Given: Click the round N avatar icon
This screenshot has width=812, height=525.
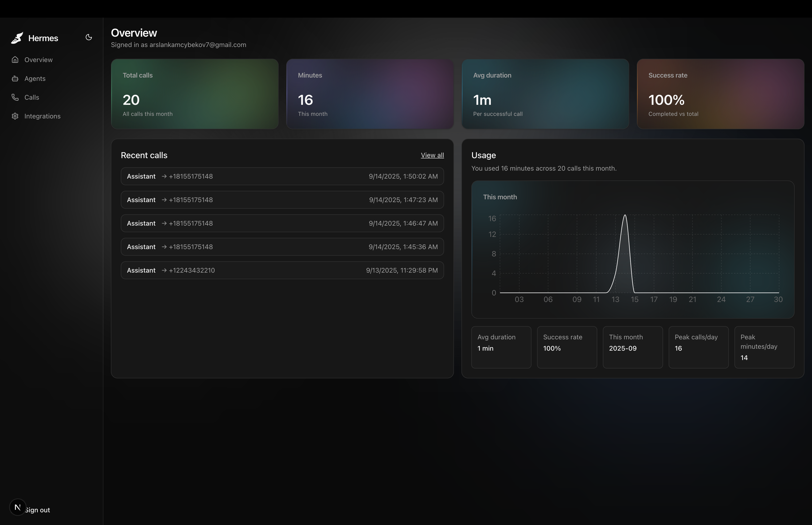Looking at the screenshot, I should [17, 507].
